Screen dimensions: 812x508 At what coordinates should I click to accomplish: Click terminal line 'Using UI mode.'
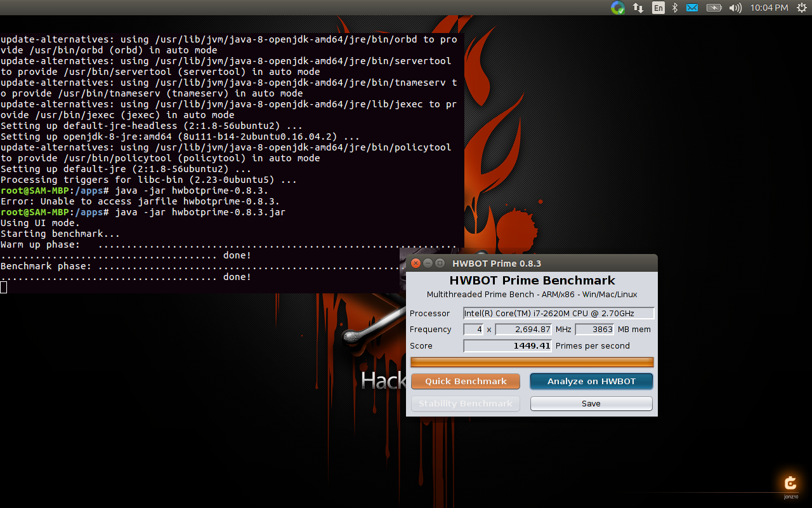(x=40, y=223)
